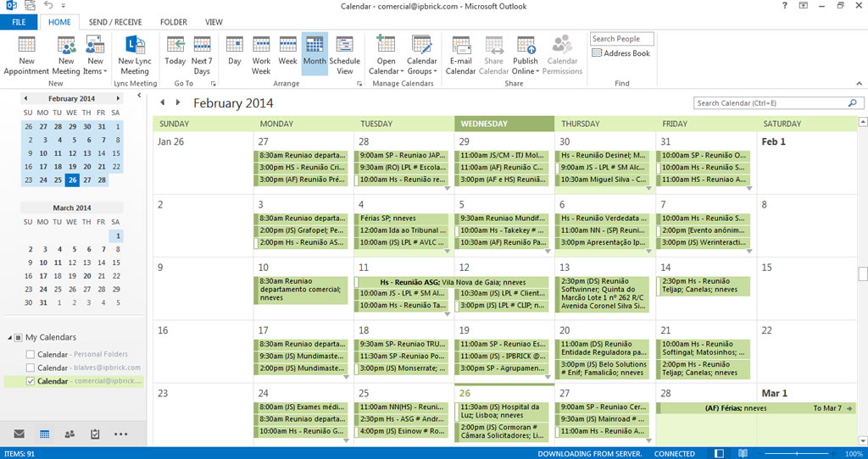
Task: Adjust the zoom slider in status bar
Action: click(x=797, y=453)
